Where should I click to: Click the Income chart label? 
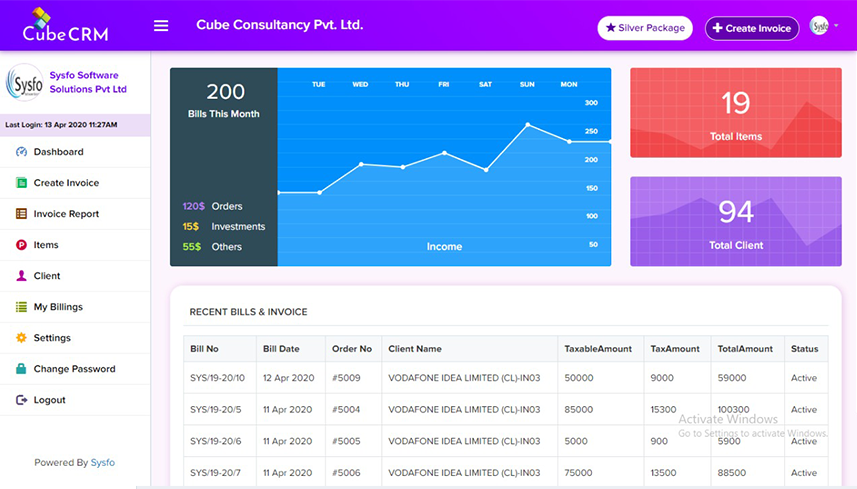click(x=444, y=246)
